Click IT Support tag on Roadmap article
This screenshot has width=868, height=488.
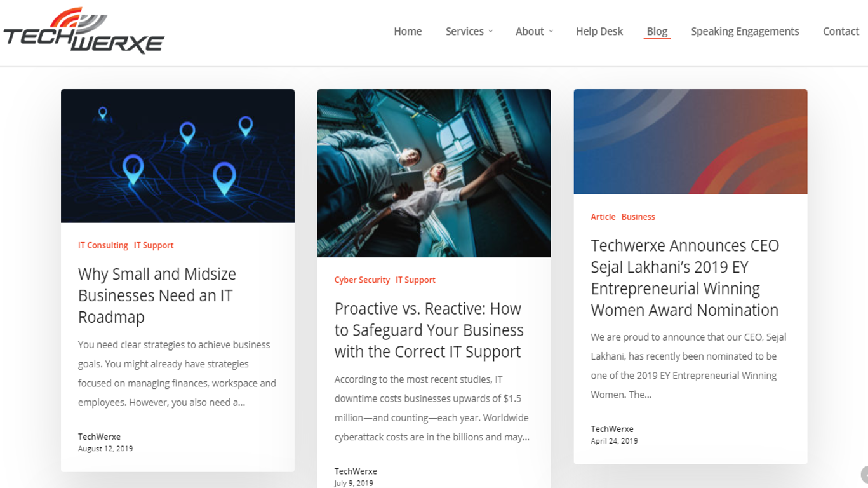pyautogui.click(x=154, y=245)
